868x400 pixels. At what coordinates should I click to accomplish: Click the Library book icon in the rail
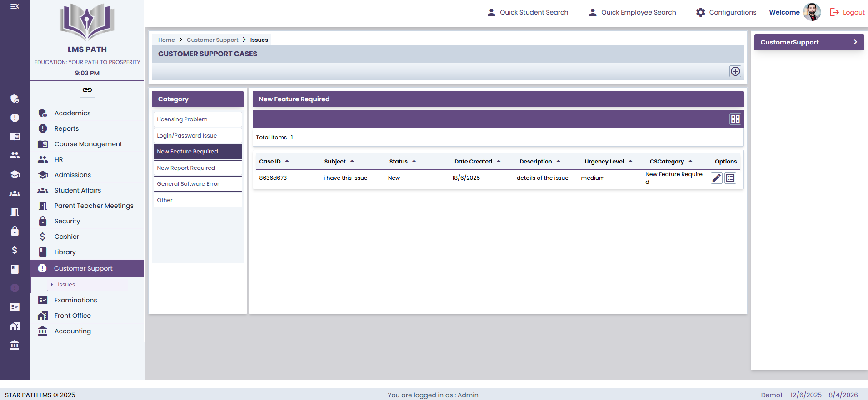pos(15,269)
